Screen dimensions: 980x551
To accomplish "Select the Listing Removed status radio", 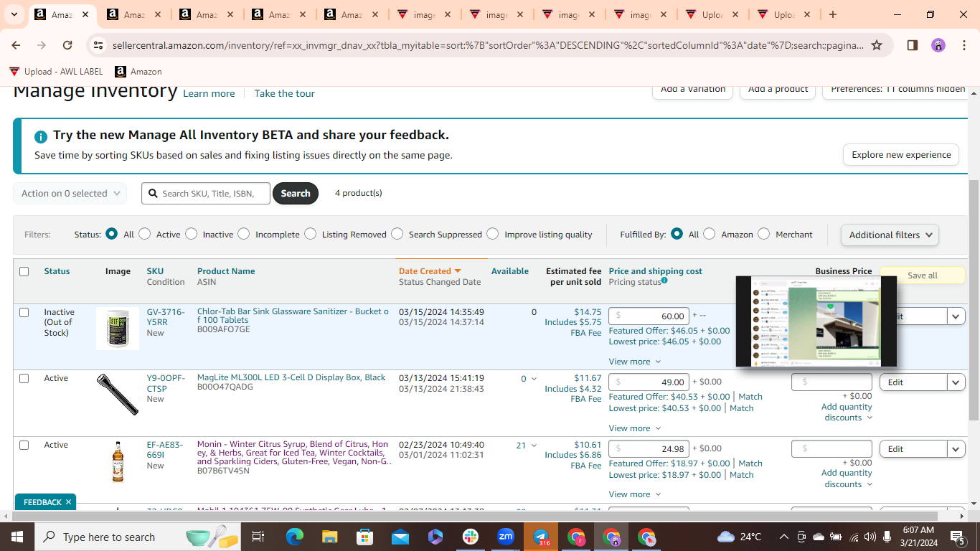I will click(x=310, y=234).
